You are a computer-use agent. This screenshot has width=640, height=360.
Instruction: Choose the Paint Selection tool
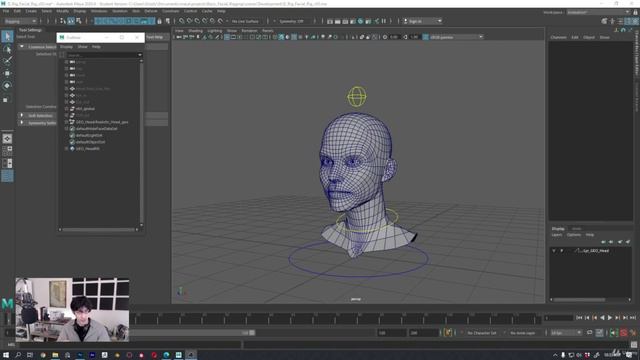click(x=7, y=61)
